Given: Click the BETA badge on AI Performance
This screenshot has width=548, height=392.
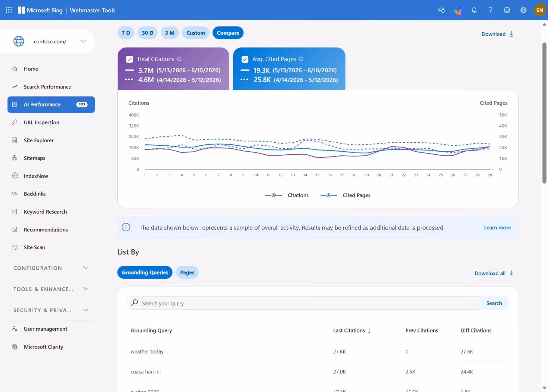Looking at the screenshot, I should coord(82,104).
